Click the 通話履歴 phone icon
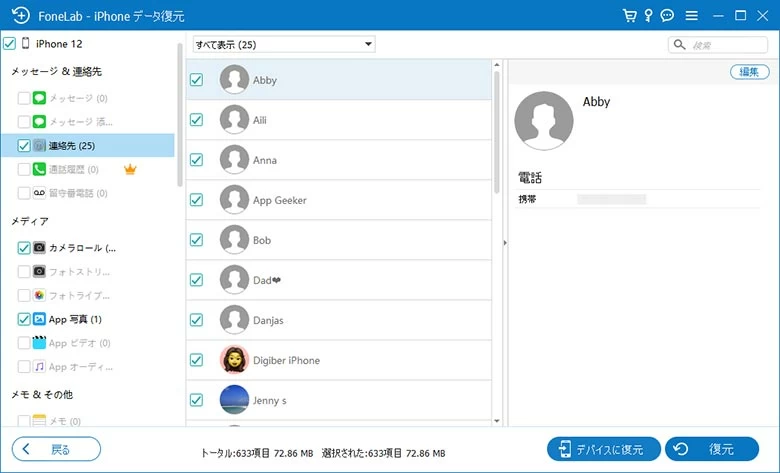 point(39,169)
